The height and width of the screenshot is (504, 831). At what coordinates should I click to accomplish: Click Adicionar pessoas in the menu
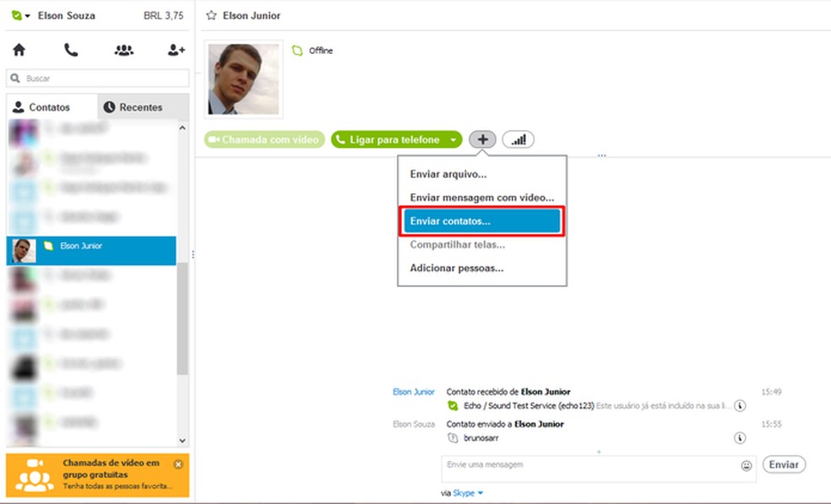(x=454, y=267)
